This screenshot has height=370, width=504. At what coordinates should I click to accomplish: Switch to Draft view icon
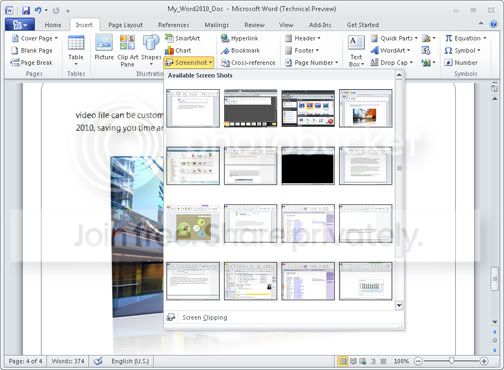pos(384,361)
